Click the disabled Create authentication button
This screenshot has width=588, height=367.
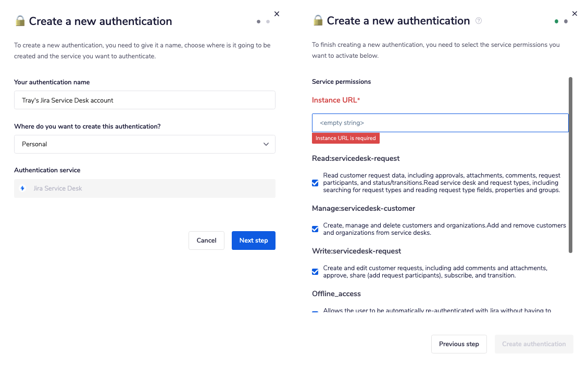[x=533, y=344]
